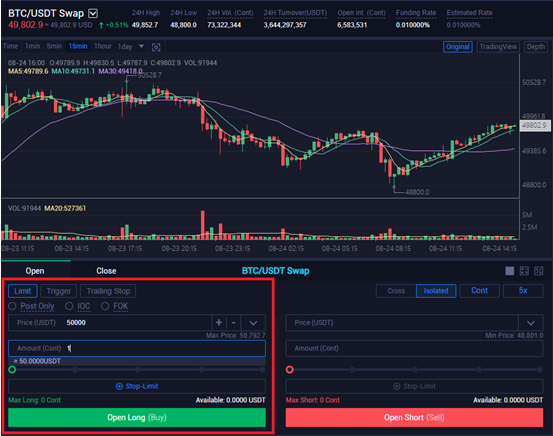Enable the FOK radio option

coord(105,306)
